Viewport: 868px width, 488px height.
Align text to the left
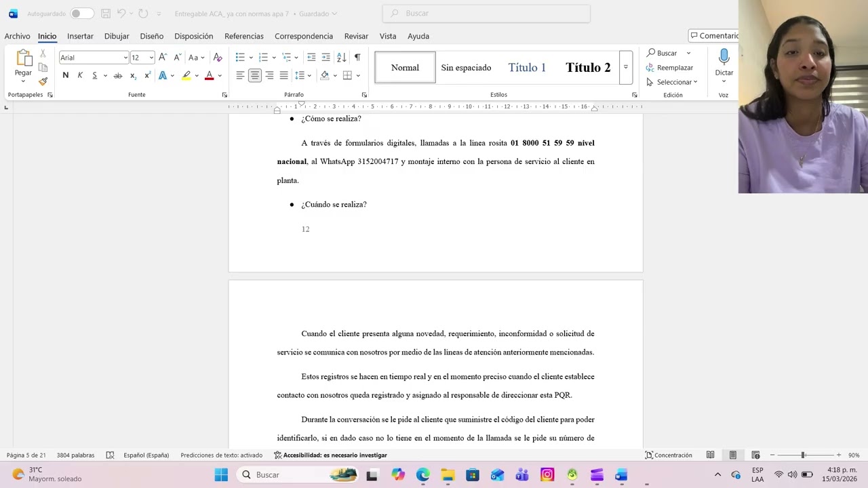click(240, 75)
